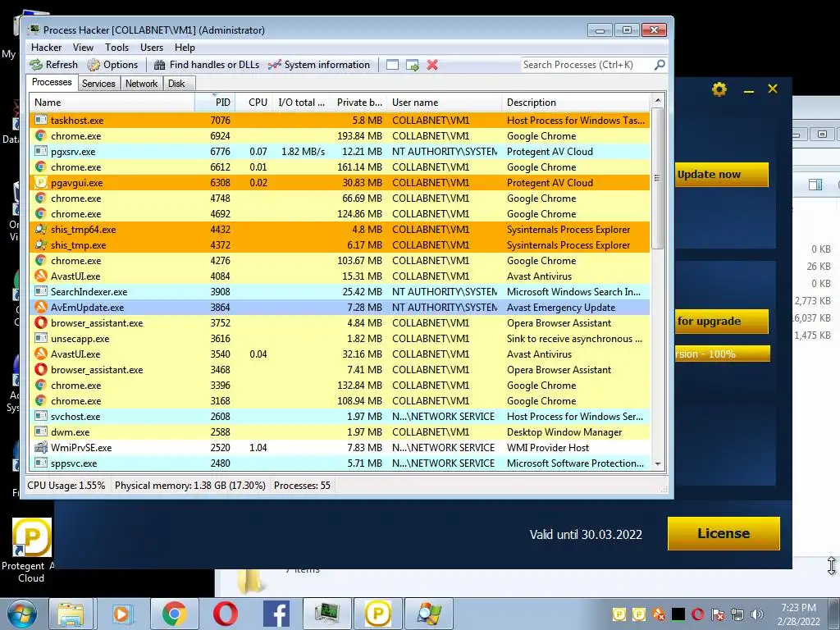The width and height of the screenshot is (840, 630).
Task: Click the volume tray icon
Action: coord(757,614)
